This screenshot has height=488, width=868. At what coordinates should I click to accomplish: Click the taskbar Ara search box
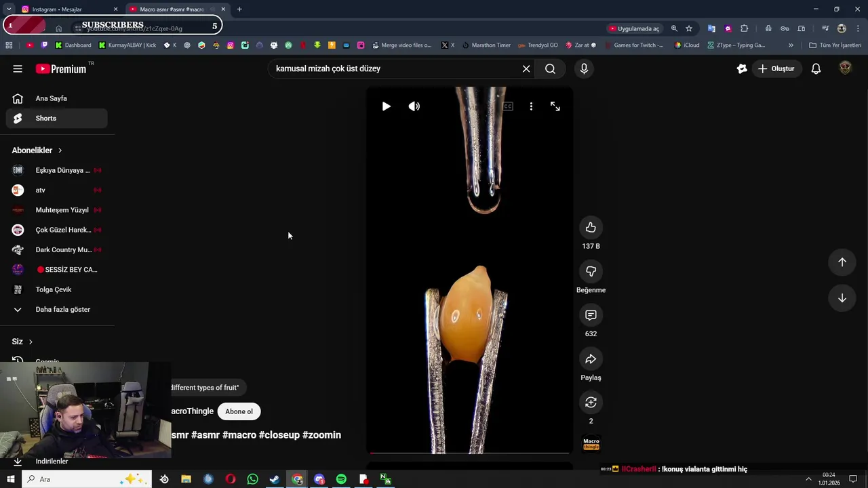click(87, 479)
